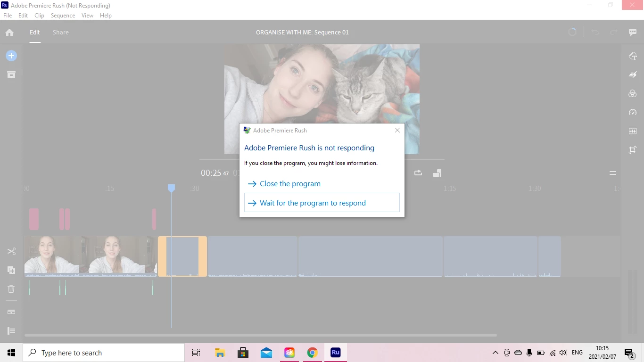Click the loop playback icon
Screen dimensions: 644x362
click(x=418, y=173)
